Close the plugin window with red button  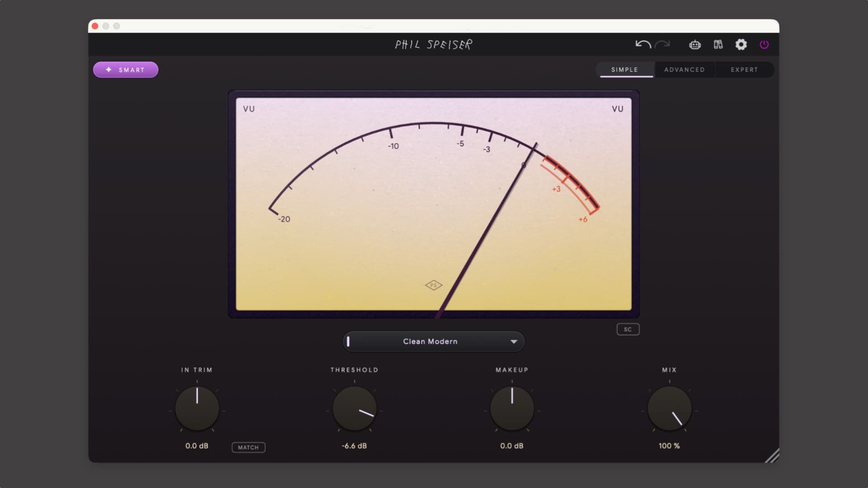tap(95, 26)
